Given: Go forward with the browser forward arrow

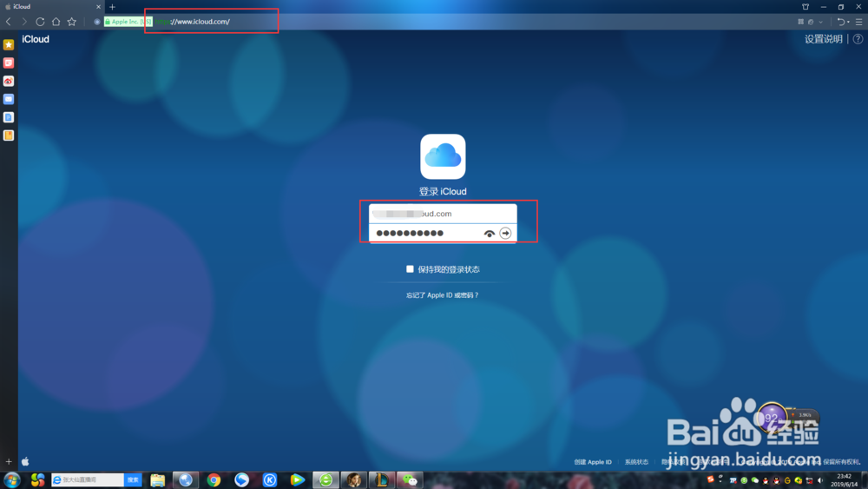Looking at the screenshot, I should pos(23,22).
